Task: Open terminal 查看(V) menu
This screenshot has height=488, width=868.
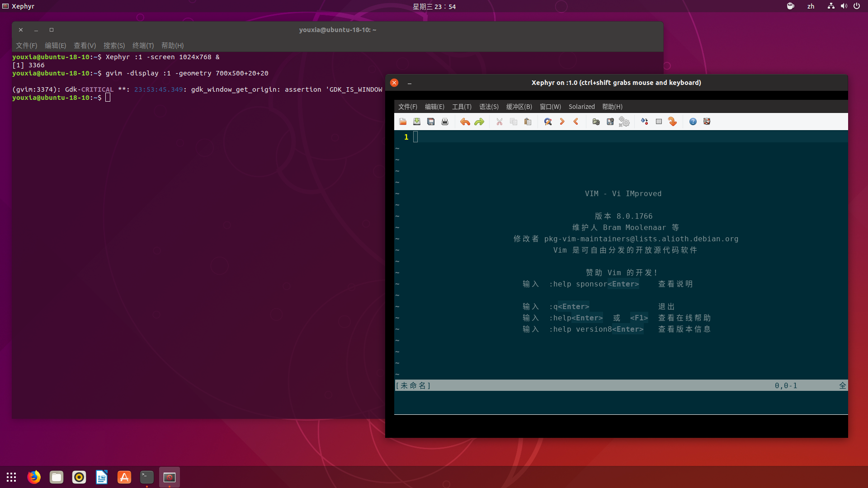Action: pos(85,46)
